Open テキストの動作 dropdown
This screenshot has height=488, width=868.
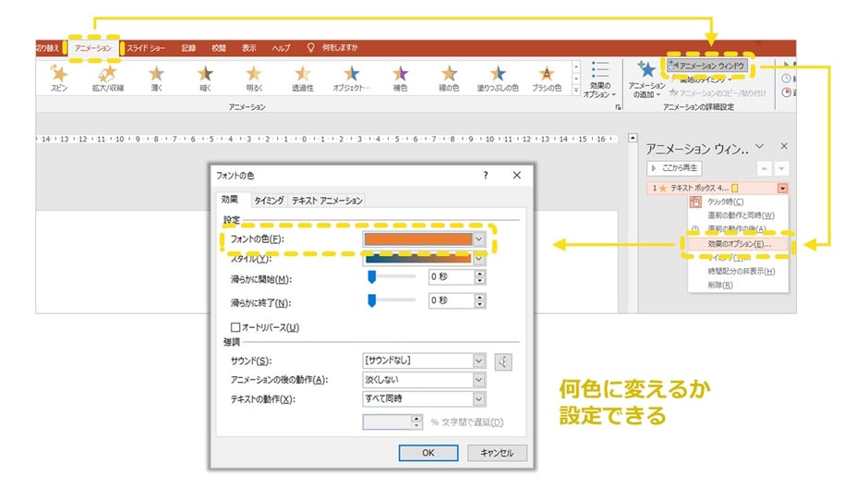click(479, 399)
